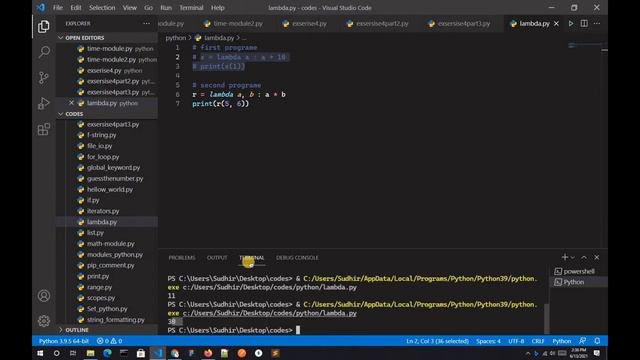Maximize the terminal panel size
The height and width of the screenshot is (360, 640).
584,257
